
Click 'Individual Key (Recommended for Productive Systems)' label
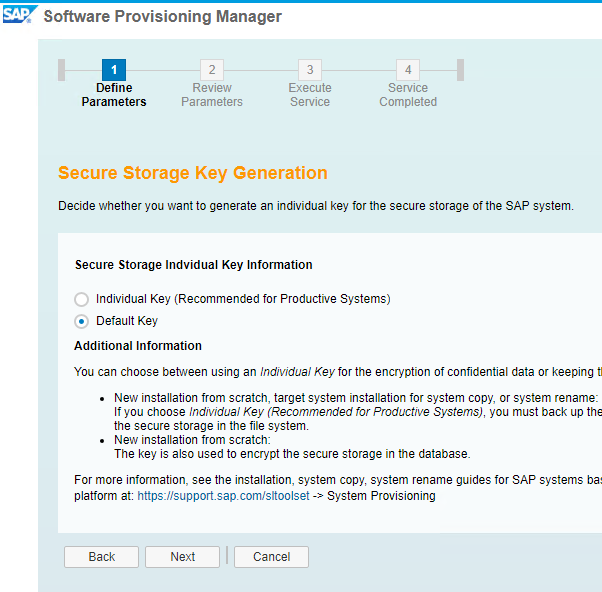coord(243,299)
